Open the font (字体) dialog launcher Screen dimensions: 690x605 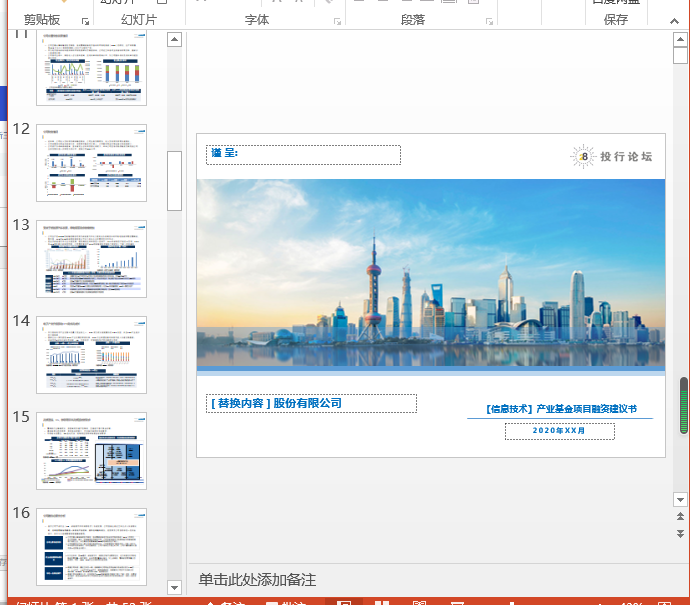(x=337, y=21)
